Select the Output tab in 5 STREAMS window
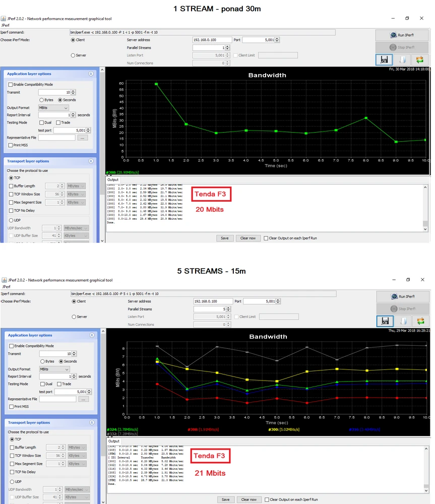Viewport: 435px width, 504px height. click(x=114, y=441)
